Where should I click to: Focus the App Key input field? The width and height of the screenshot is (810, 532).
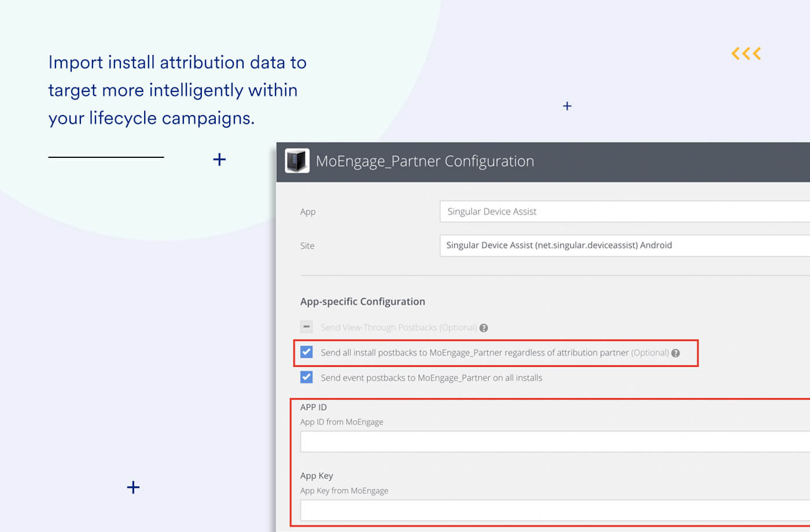coord(555,511)
